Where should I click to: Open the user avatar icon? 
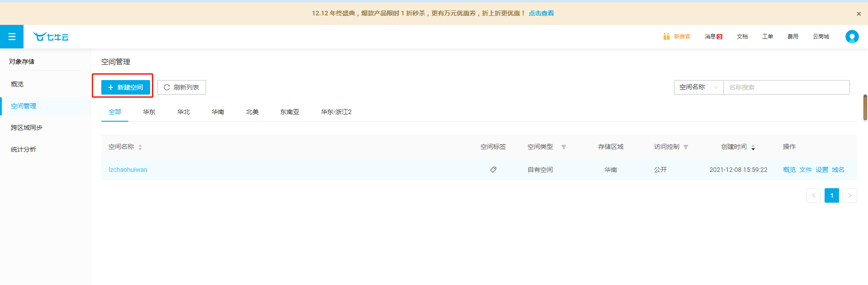(852, 37)
